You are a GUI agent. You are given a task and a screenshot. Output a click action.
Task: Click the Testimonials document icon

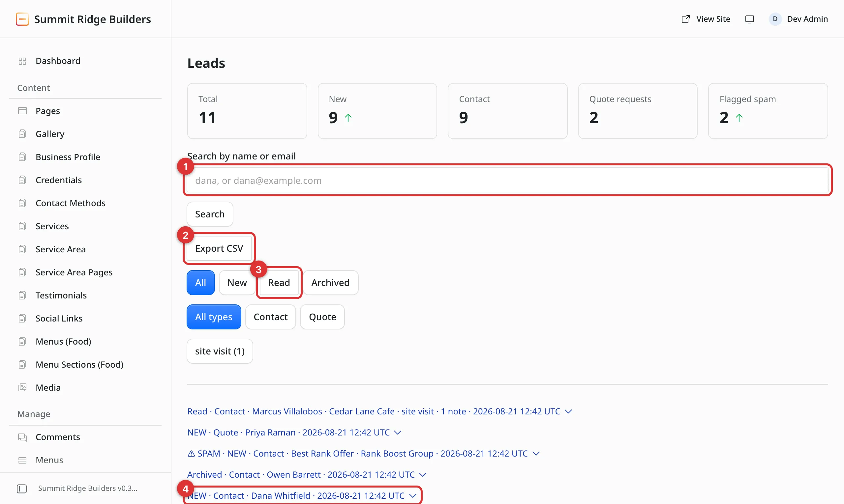pos(22,295)
